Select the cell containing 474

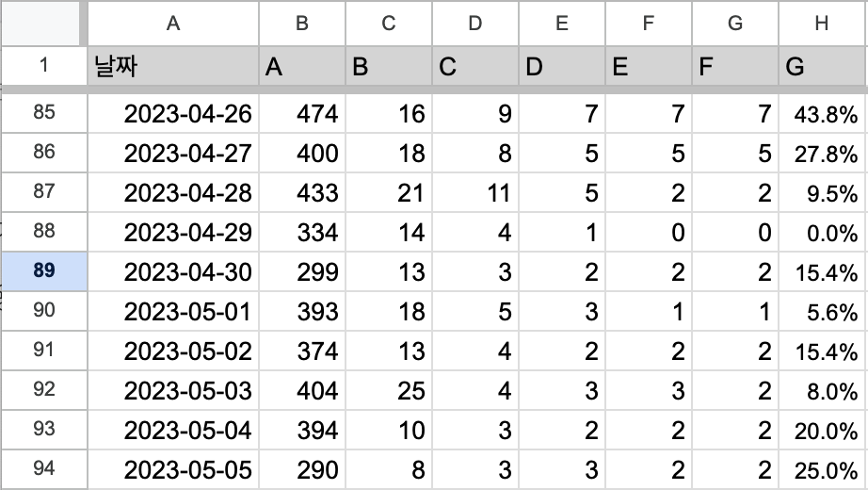pyautogui.click(x=301, y=114)
